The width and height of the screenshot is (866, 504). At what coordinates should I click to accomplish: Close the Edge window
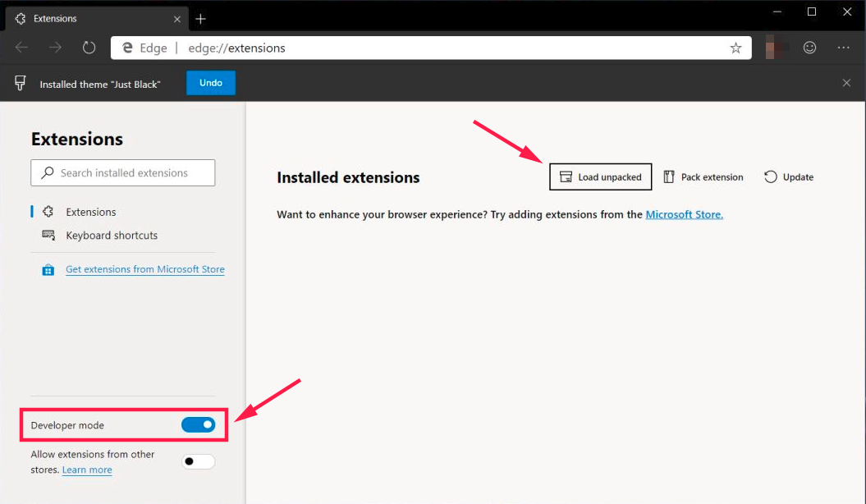(x=846, y=11)
